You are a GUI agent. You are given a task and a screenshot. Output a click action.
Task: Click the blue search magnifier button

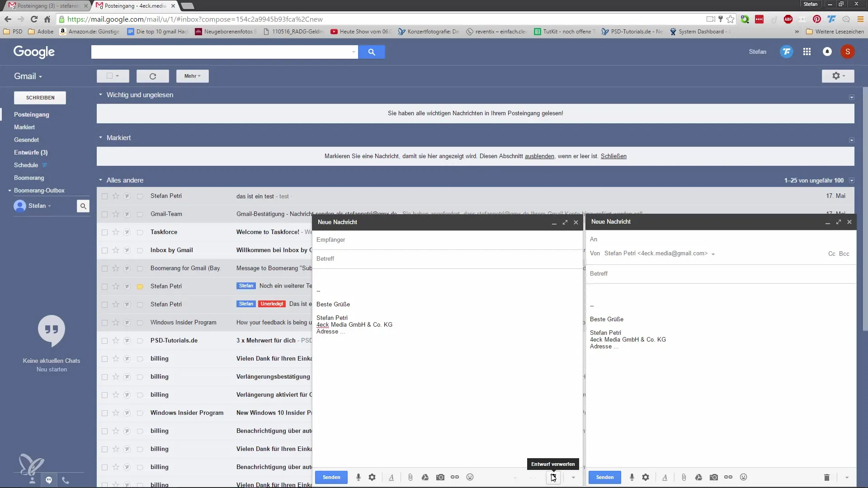(x=372, y=52)
